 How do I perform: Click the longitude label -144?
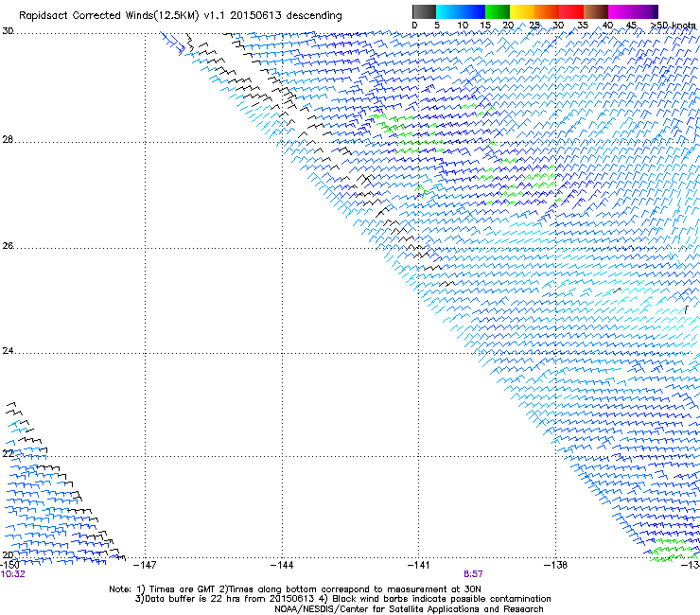point(282,566)
